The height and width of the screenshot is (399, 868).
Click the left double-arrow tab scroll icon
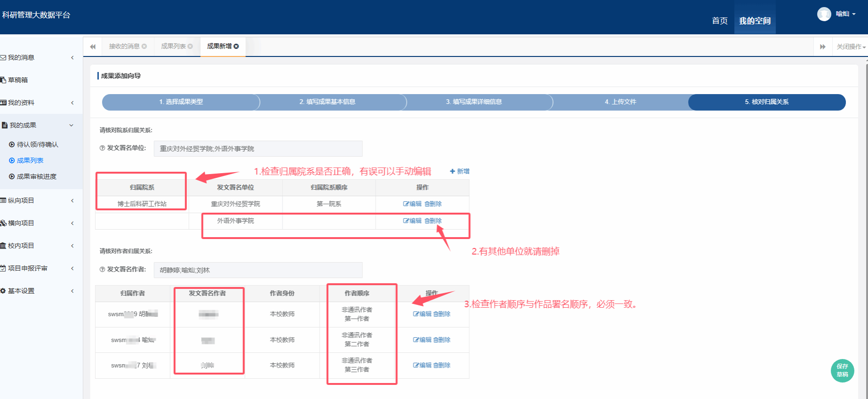point(93,47)
